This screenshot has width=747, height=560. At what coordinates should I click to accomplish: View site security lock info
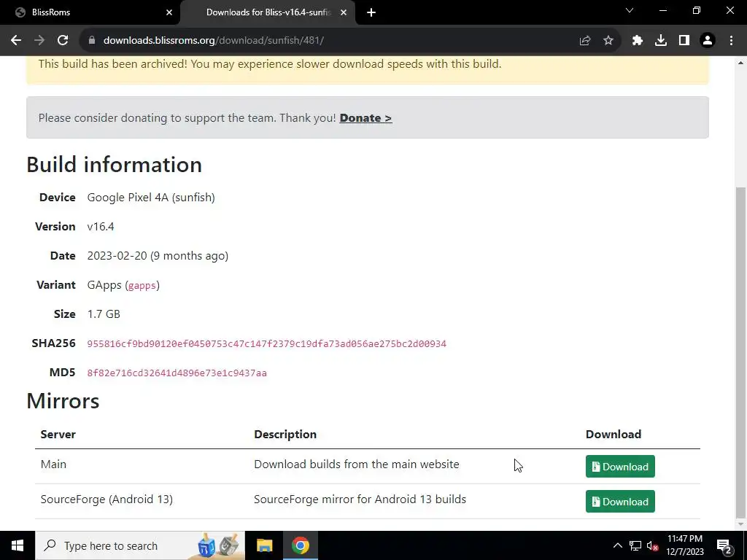click(92, 41)
